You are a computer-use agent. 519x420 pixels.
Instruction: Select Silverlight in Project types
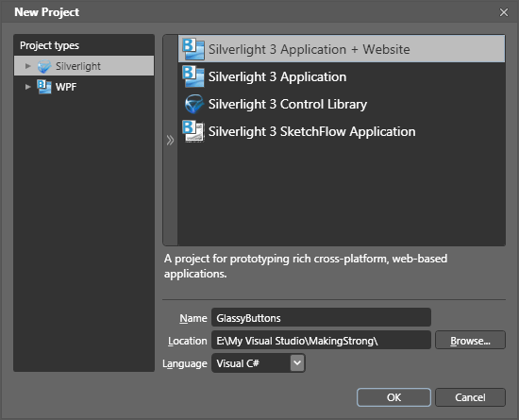[x=84, y=66]
